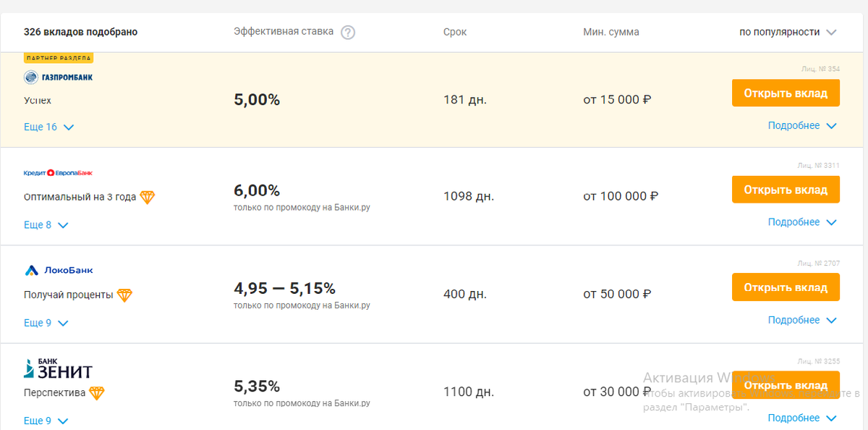
Task: Expand Подробнее for the Zenit deposit
Action: (x=802, y=418)
